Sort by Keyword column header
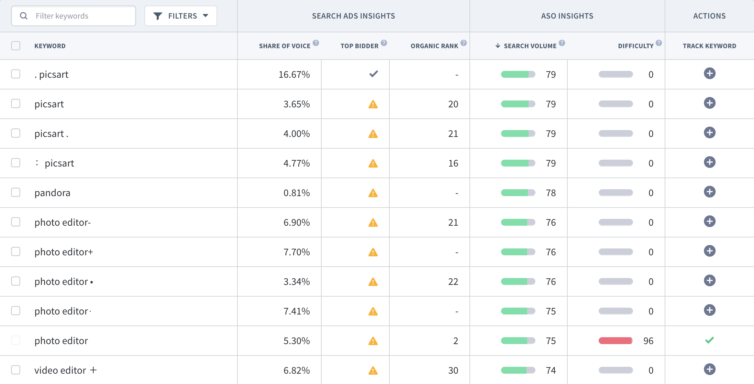 50,46
